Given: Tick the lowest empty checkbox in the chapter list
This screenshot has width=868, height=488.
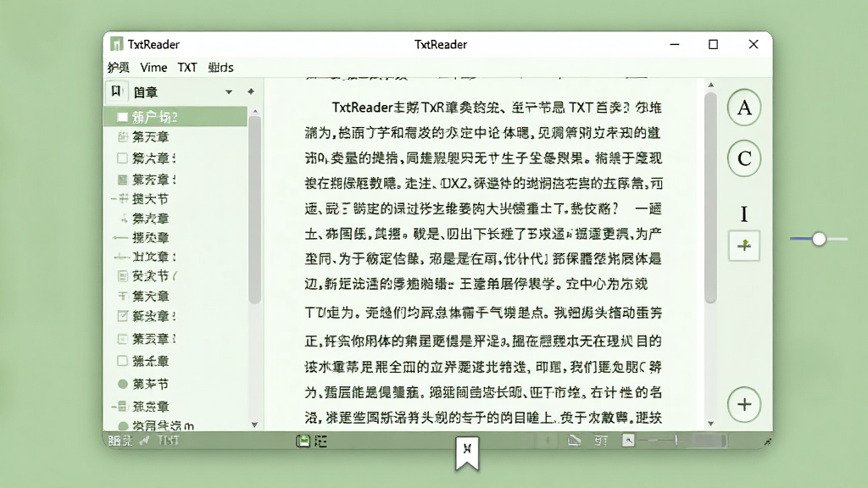Looking at the screenshot, I should click(x=122, y=361).
